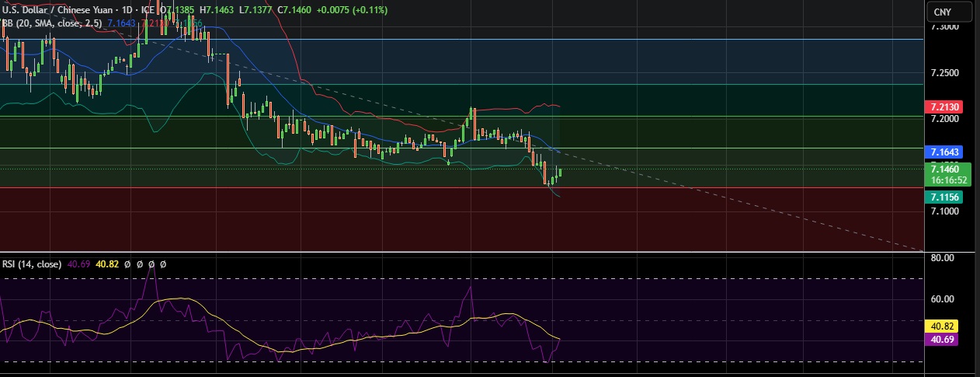Screen dimensions: 980x377
Task: Click the 7.2000 price scale tick
Action: click(x=944, y=119)
